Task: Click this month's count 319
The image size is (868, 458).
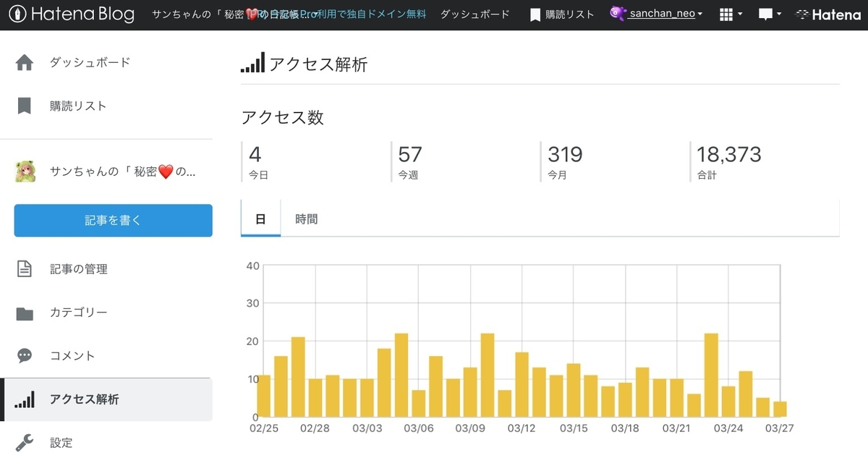Action: (x=565, y=154)
